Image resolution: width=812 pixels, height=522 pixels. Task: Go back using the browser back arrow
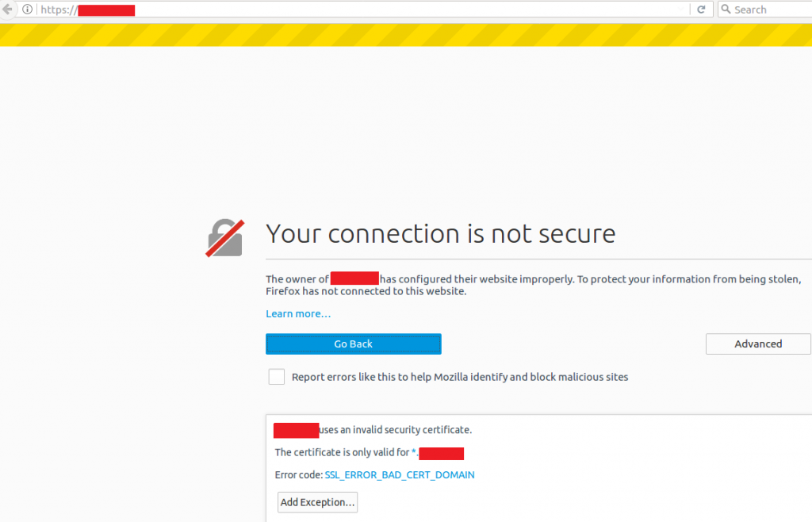tap(7, 10)
